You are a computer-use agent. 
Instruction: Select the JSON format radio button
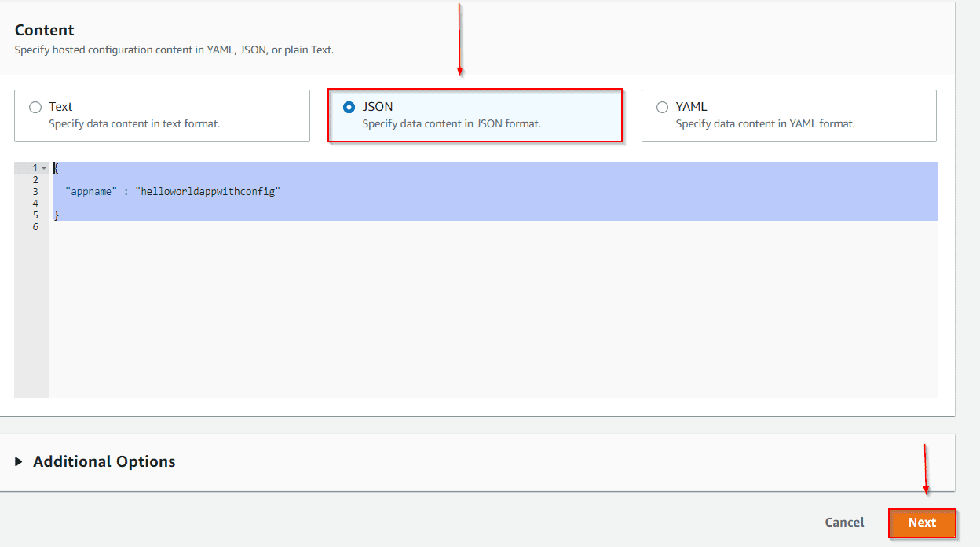tap(349, 108)
